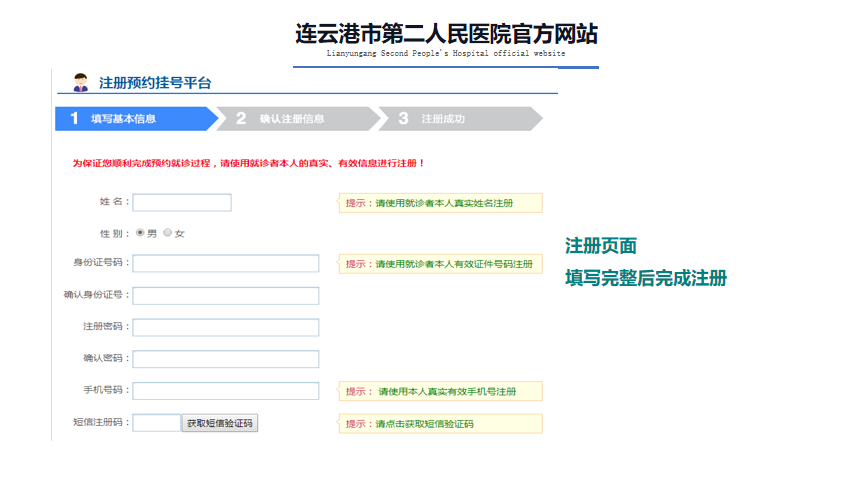Select the 女 gender radio button
This screenshot has width=862, height=482.
pyautogui.click(x=168, y=232)
